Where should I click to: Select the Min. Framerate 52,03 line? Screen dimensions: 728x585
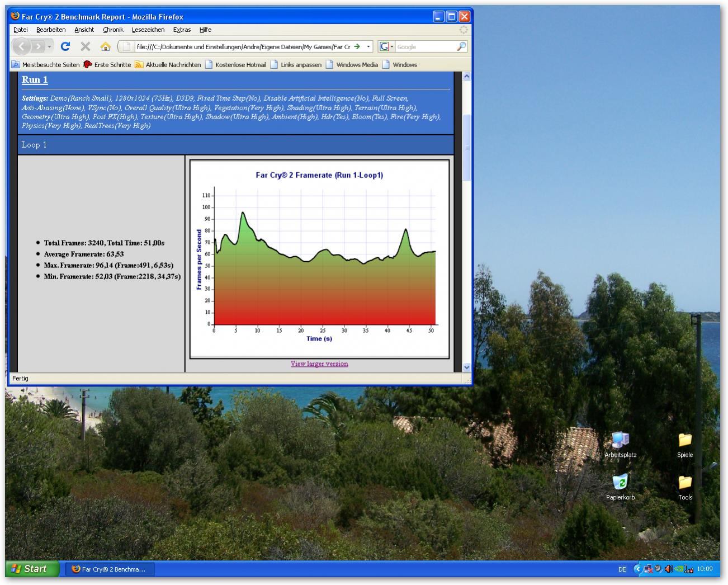point(112,276)
